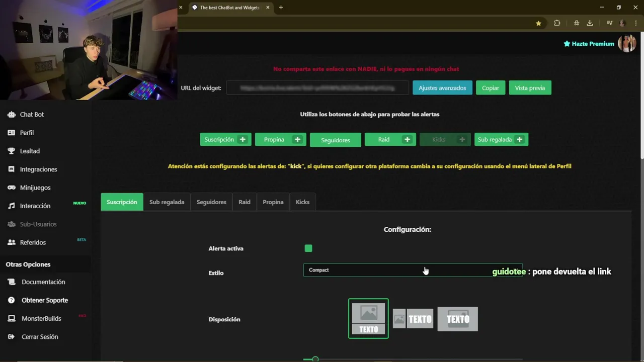This screenshot has height=362, width=644.
Task: Close the 'The best ChatBot and Widgets' tab
Action: [268, 8]
